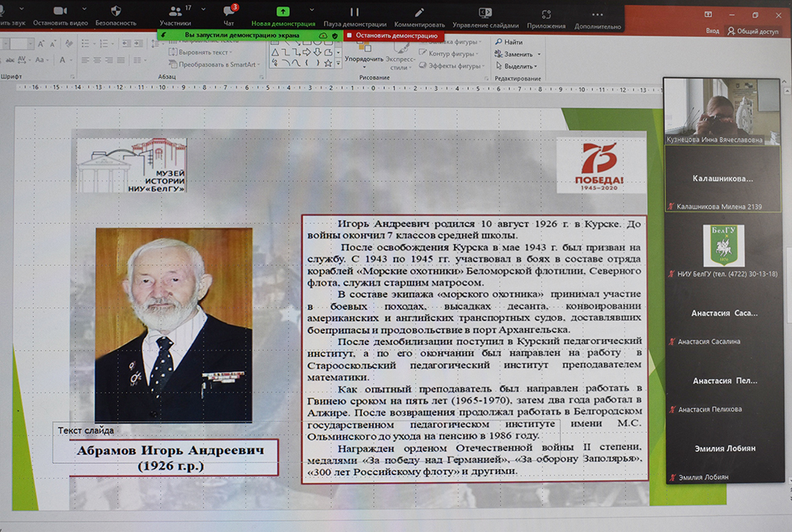This screenshot has height=532, width=792.
Task: Open Chat with 3 unread messages
Action: [x=228, y=12]
